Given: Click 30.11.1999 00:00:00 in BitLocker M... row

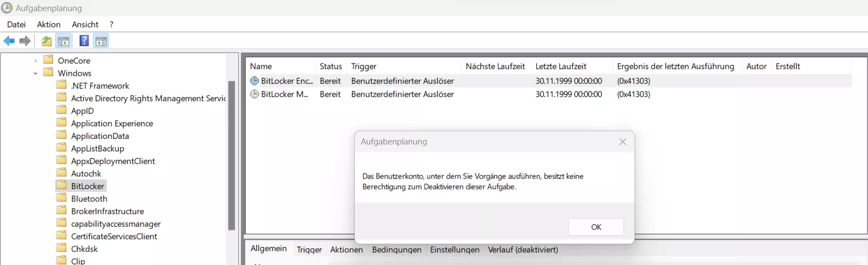Looking at the screenshot, I should 569,94.
